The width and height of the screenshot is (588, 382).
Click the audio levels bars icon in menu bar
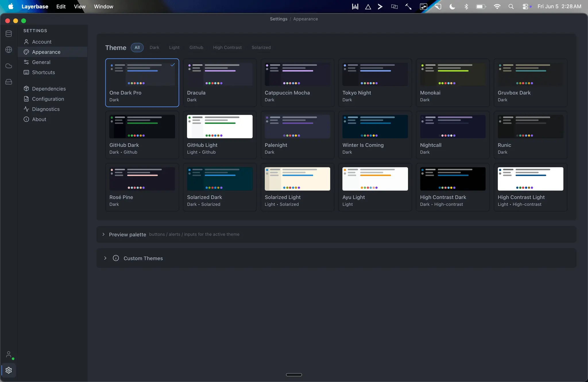click(355, 6)
